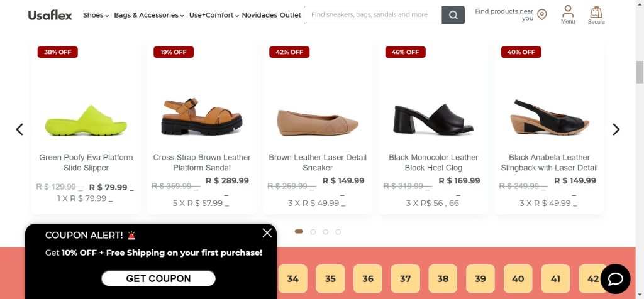Open the Novidades menu item
644x299 pixels.
[259, 15]
